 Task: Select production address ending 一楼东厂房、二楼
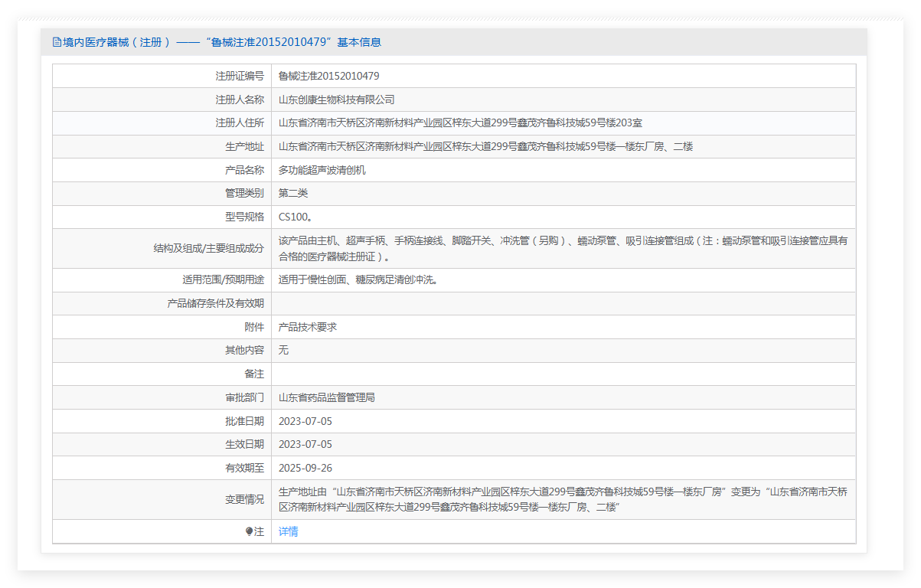pos(485,146)
